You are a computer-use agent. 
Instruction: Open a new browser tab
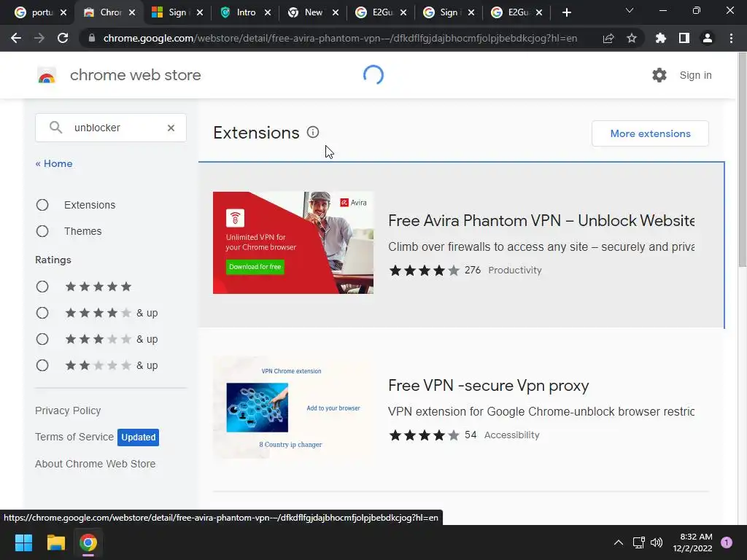click(x=566, y=12)
